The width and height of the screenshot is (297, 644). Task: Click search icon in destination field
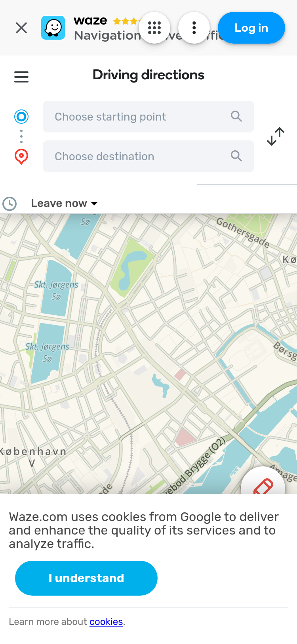coord(236,156)
